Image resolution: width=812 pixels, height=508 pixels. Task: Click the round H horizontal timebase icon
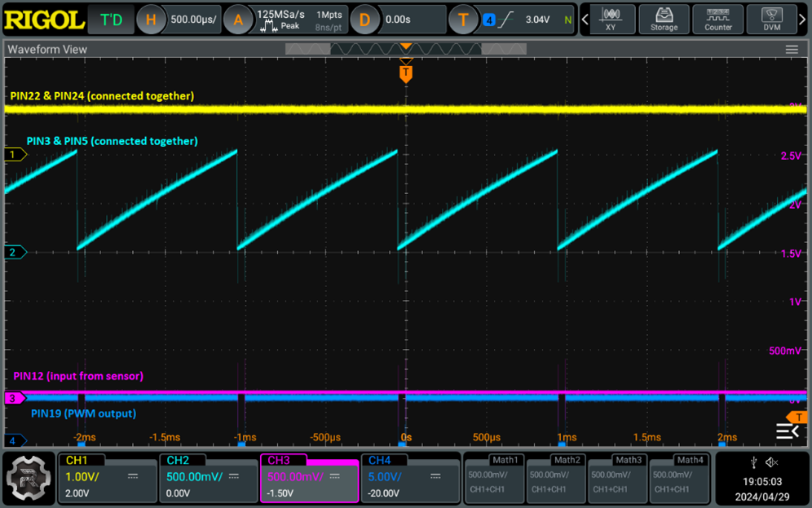coord(151,20)
